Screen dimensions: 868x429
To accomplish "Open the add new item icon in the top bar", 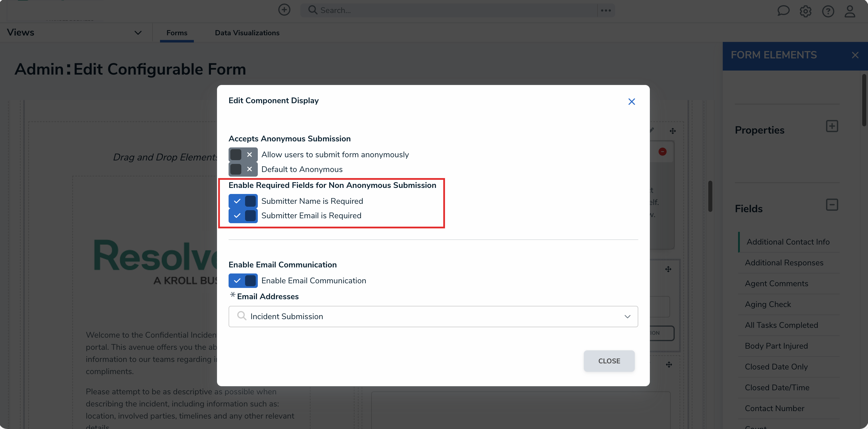I will pos(284,10).
